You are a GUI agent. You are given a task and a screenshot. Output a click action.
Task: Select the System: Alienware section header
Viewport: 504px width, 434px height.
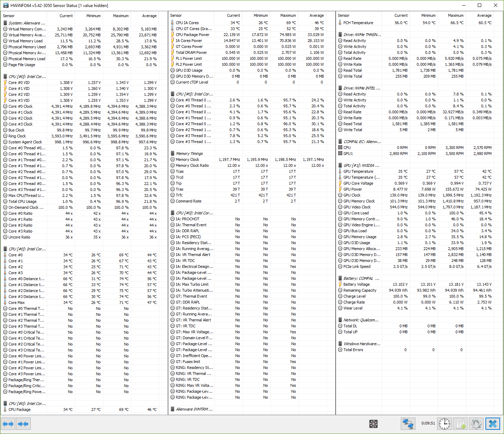pyautogui.click(x=27, y=23)
